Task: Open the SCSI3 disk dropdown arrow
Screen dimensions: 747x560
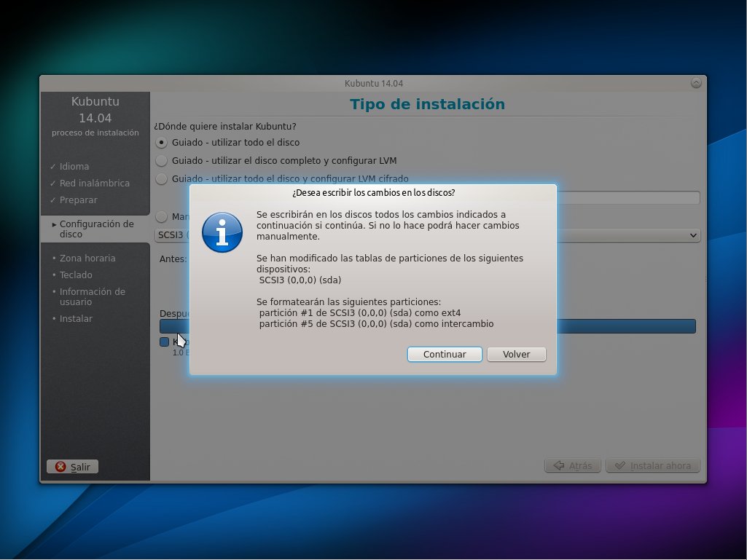Action: 693,235
